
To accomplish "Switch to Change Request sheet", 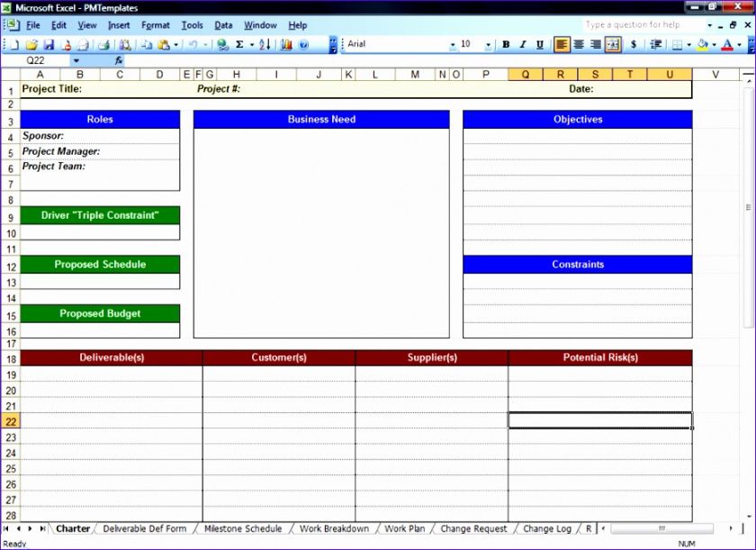I will [x=473, y=528].
